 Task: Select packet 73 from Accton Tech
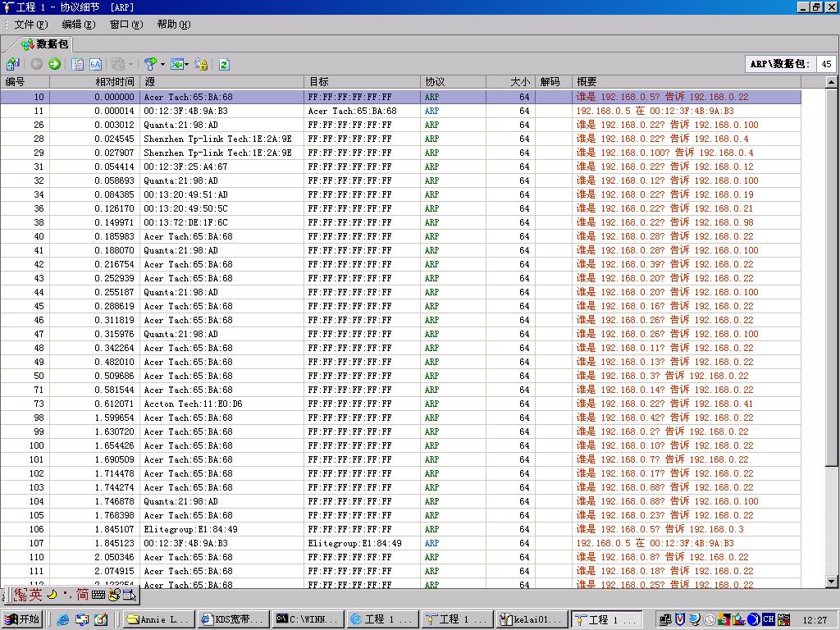pyautogui.click(x=246, y=404)
